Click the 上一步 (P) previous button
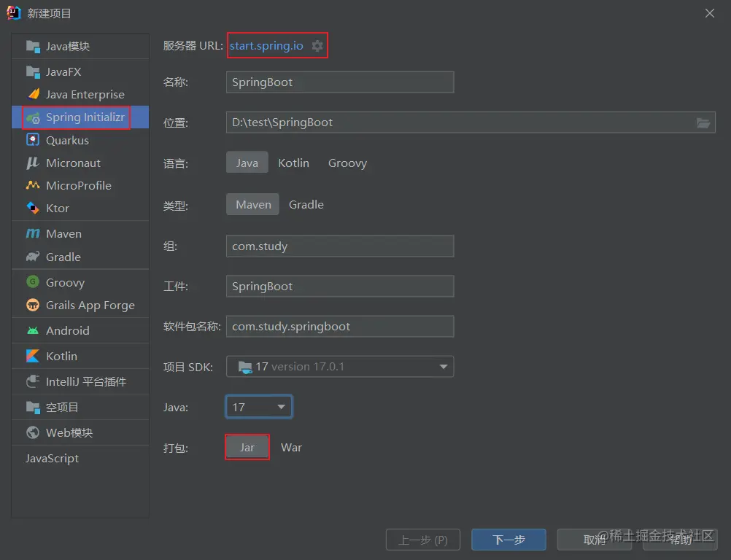Viewport: 731px width, 560px height. click(423, 540)
